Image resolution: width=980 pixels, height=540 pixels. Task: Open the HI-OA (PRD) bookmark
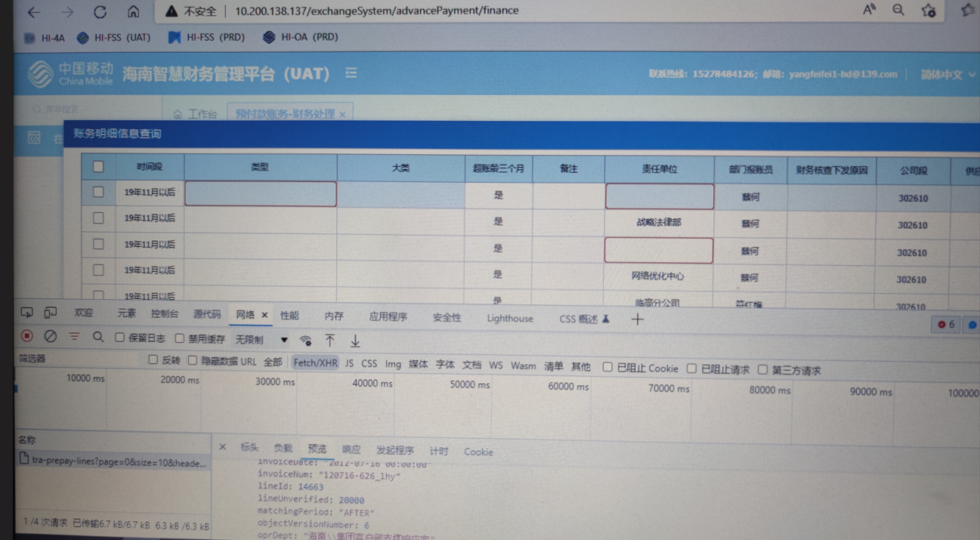click(301, 36)
